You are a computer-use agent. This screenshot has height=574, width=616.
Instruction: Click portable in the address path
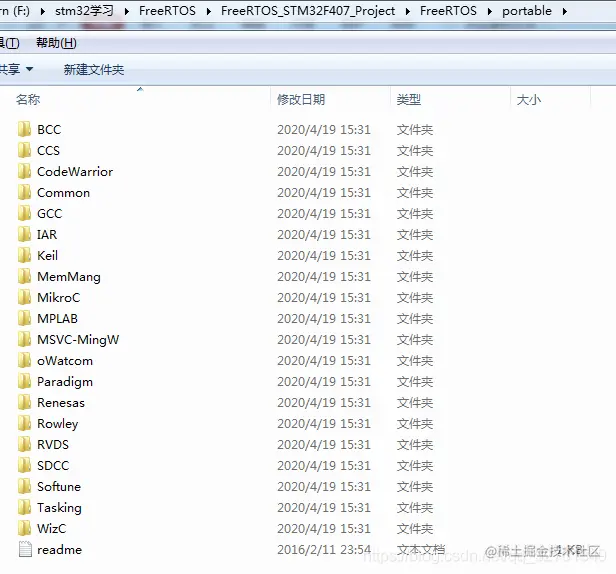(x=526, y=11)
